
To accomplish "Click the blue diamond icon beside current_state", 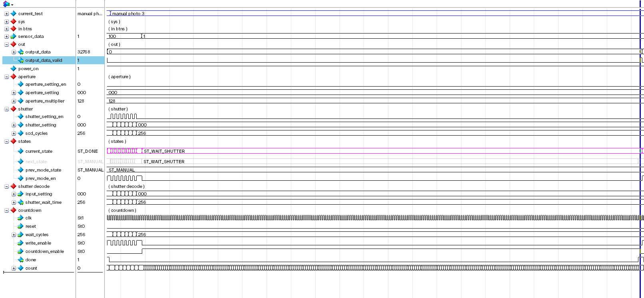I will [x=20, y=151].
